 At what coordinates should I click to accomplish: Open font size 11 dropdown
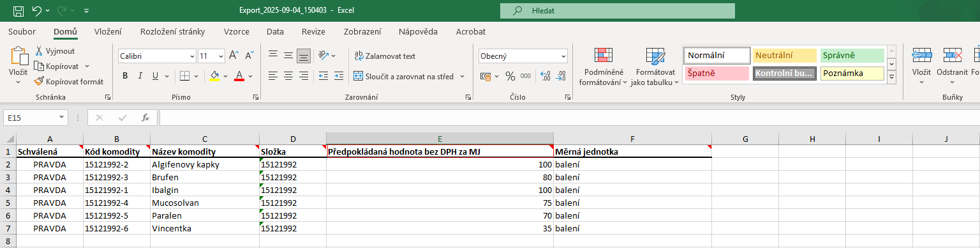[x=221, y=56]
